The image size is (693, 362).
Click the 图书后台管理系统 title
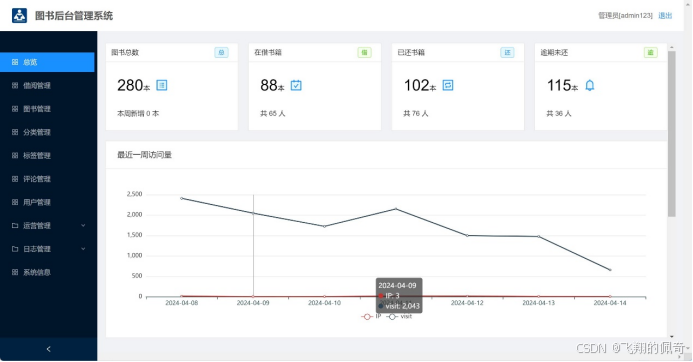pos(74,16)
